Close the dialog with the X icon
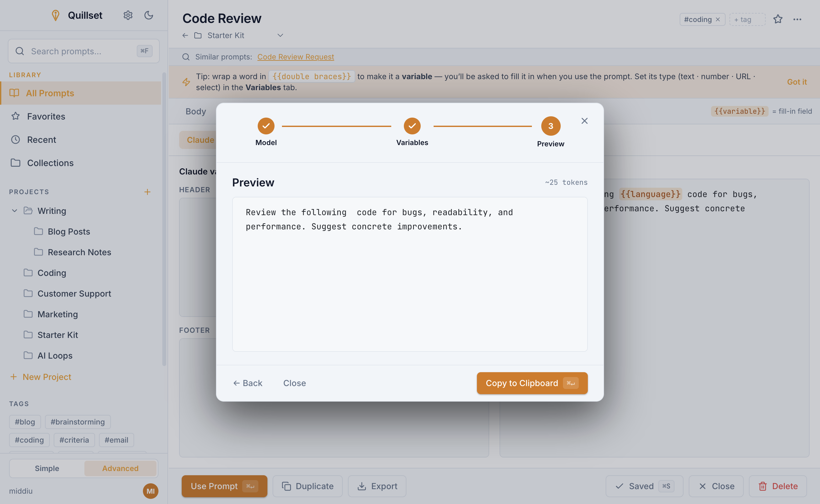 [584, 121]
